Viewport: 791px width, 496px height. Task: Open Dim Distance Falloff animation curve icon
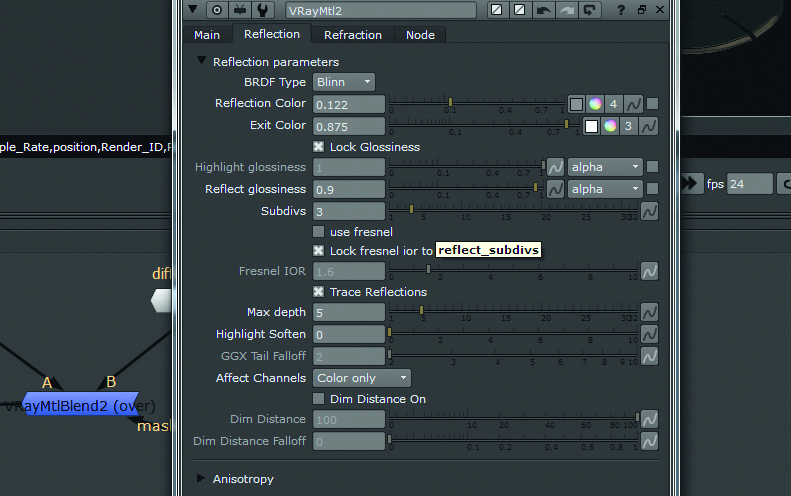click(649, 441)
